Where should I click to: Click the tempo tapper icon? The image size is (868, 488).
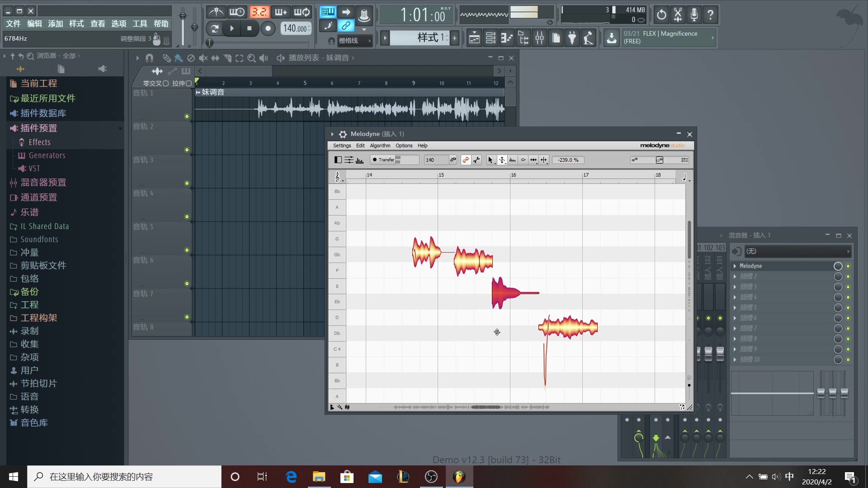point(588,38)
